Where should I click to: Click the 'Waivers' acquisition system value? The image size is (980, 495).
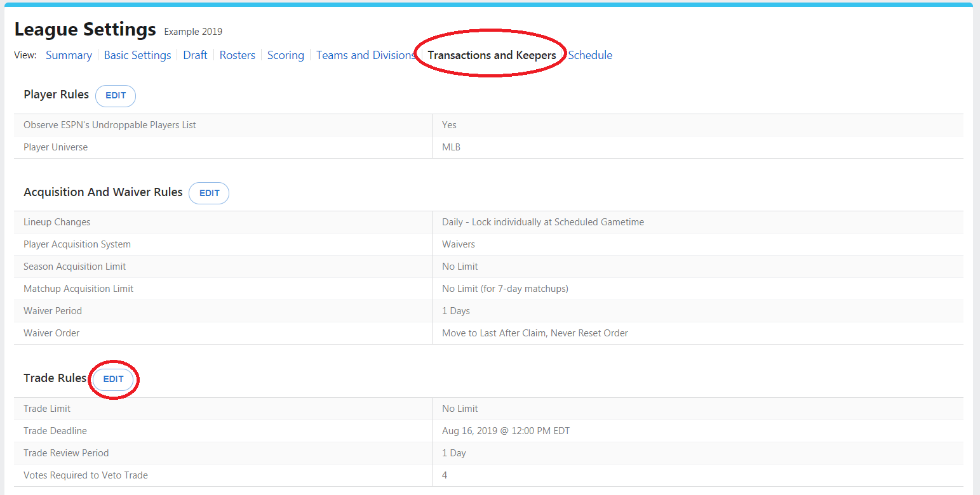click(459, 244)
